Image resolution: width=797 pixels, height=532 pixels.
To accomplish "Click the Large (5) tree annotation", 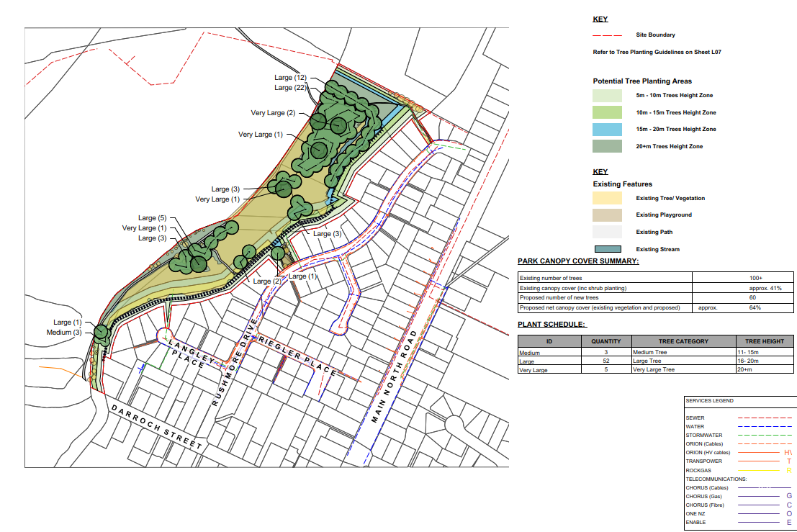I will coord(152,218).
